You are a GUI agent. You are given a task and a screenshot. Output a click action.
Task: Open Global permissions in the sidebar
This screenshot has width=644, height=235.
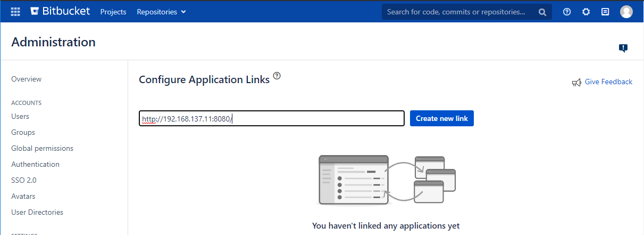[42, 148]
